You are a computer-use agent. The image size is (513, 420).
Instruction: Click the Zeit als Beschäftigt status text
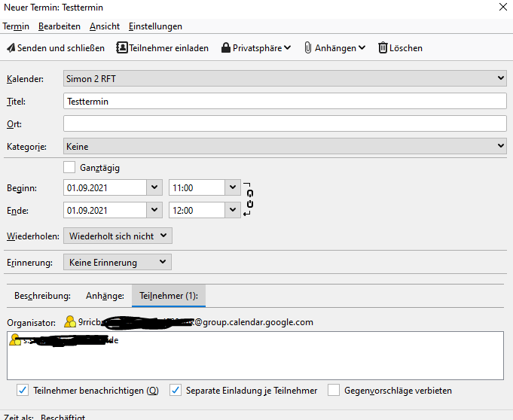[44, 417]
